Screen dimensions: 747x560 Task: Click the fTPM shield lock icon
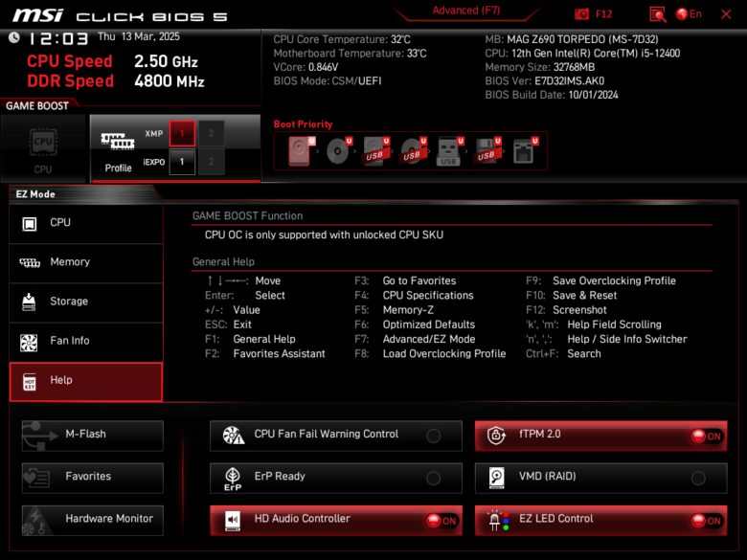tap(496, 435)
